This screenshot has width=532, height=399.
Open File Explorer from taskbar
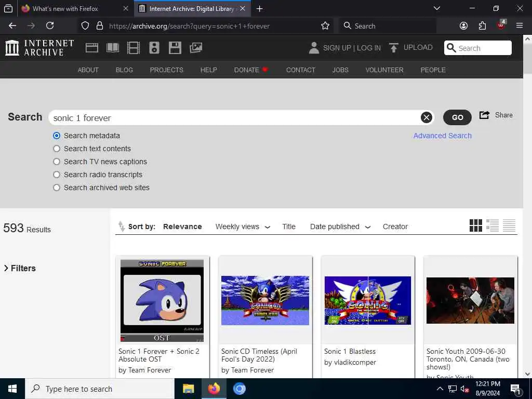pyautogui.click(x=188, y=389)
